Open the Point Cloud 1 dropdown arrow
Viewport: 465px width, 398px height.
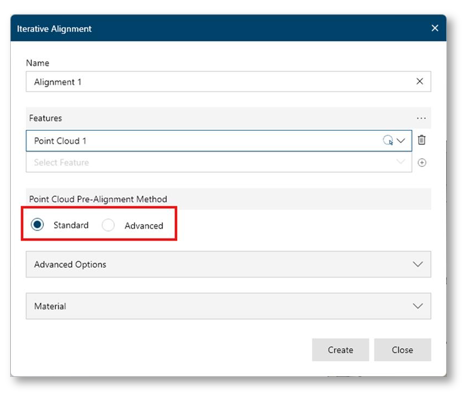tap(401, 141)
